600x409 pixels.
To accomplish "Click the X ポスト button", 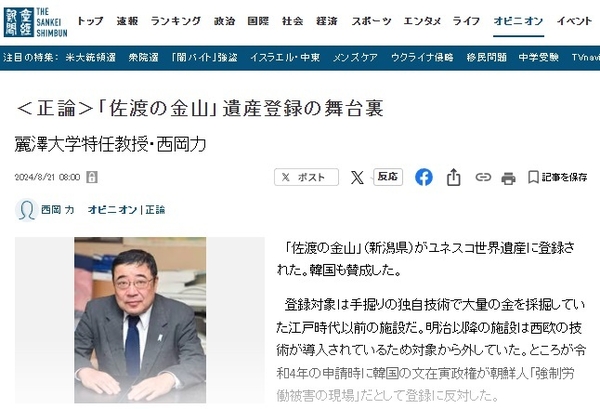I will 307,177.
